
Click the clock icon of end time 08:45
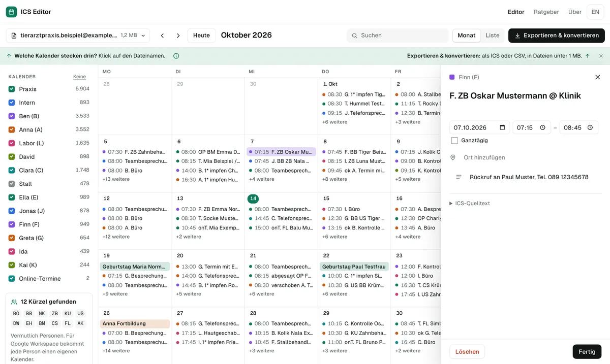pos(590,127)
